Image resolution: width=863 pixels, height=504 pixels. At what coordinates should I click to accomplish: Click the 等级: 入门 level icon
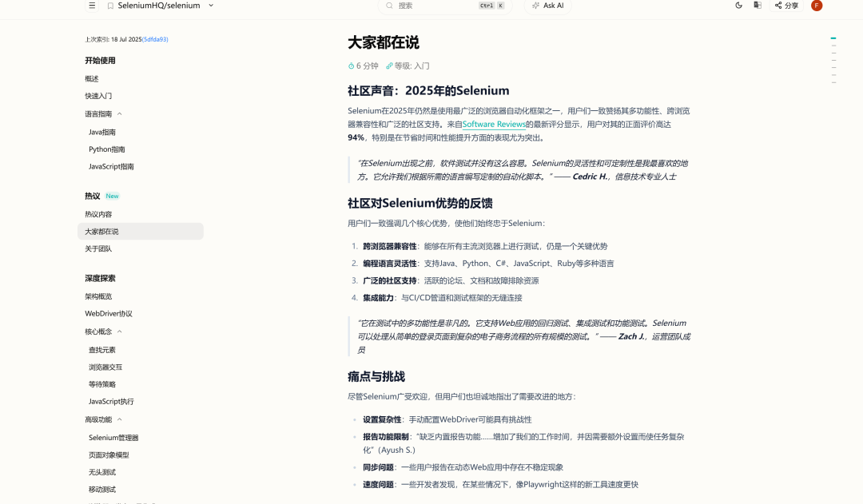point(389,66)
